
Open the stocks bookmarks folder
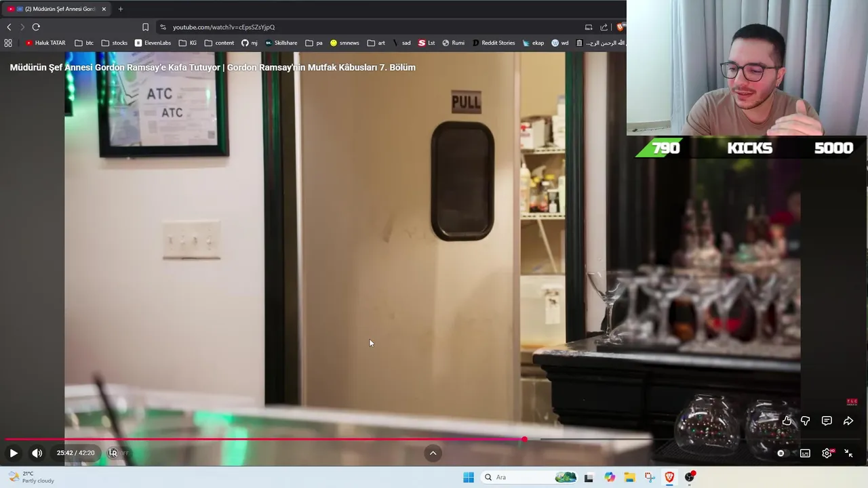pos(115,43)
